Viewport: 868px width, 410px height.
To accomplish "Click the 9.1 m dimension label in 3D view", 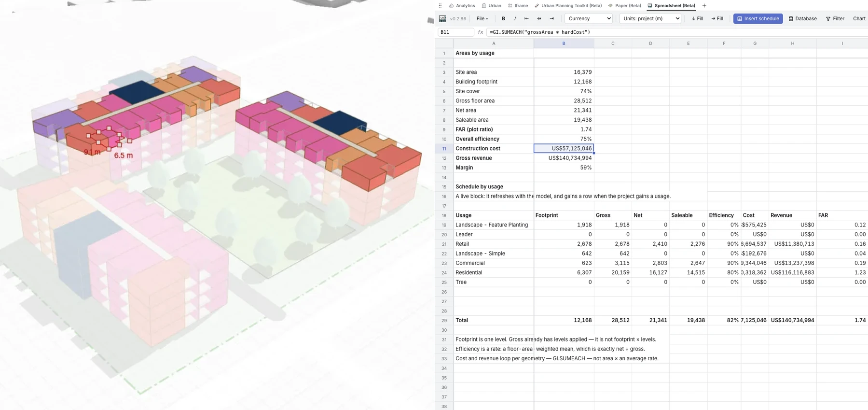I will click(92, 152).
